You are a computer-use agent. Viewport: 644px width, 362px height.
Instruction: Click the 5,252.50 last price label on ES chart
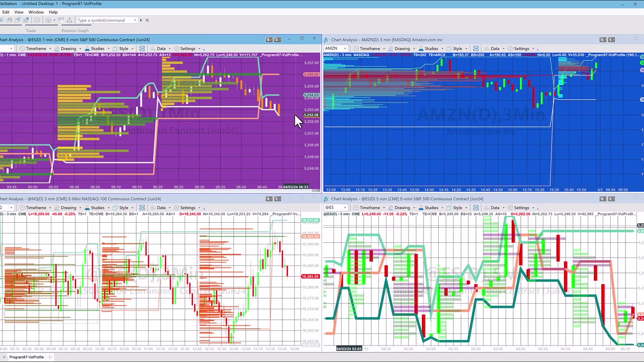pos(311,115)
